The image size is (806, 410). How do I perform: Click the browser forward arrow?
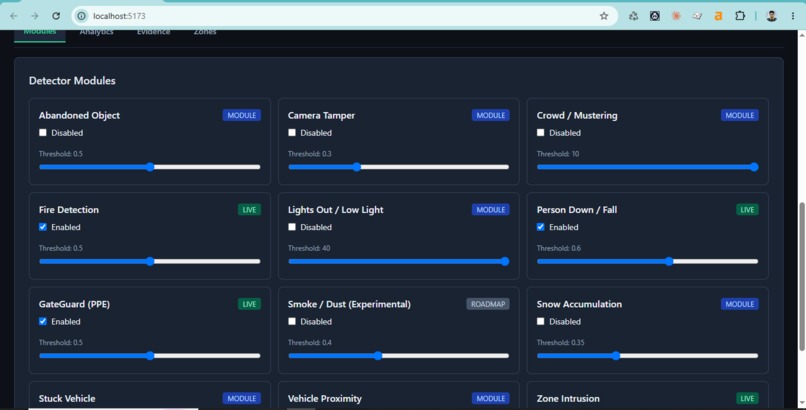[34, 16]
